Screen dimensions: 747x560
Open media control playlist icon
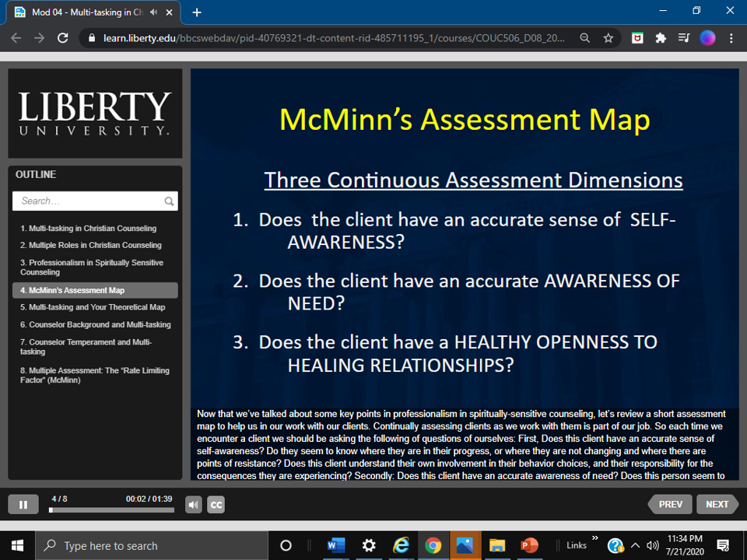[684, 38]
